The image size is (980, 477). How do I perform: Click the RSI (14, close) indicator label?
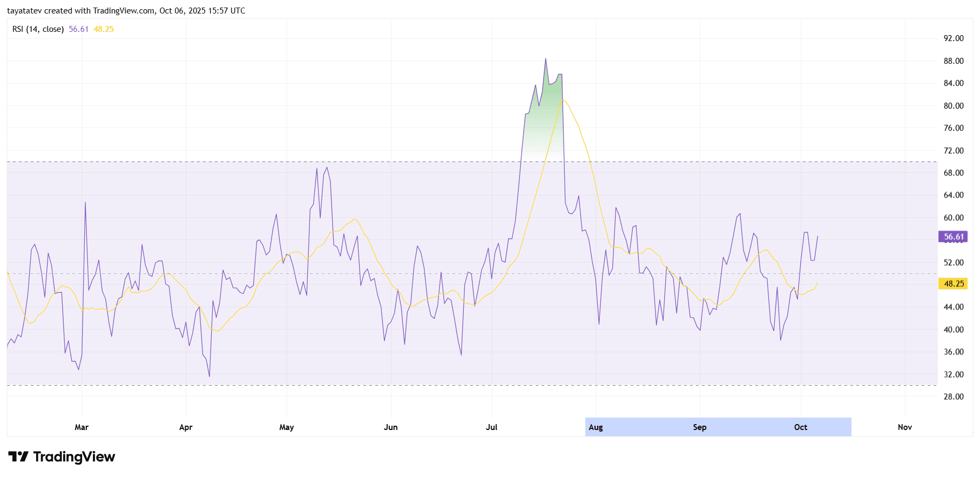38,29
